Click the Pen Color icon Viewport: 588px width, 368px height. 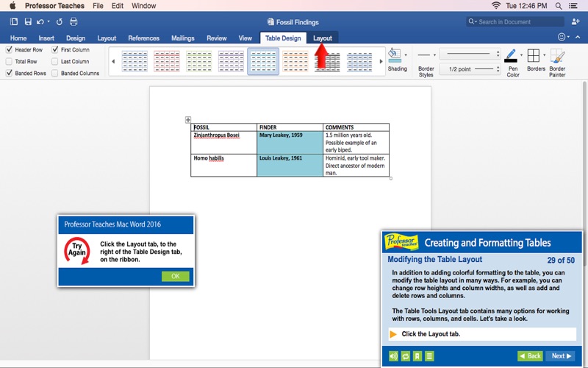point(511,56)
